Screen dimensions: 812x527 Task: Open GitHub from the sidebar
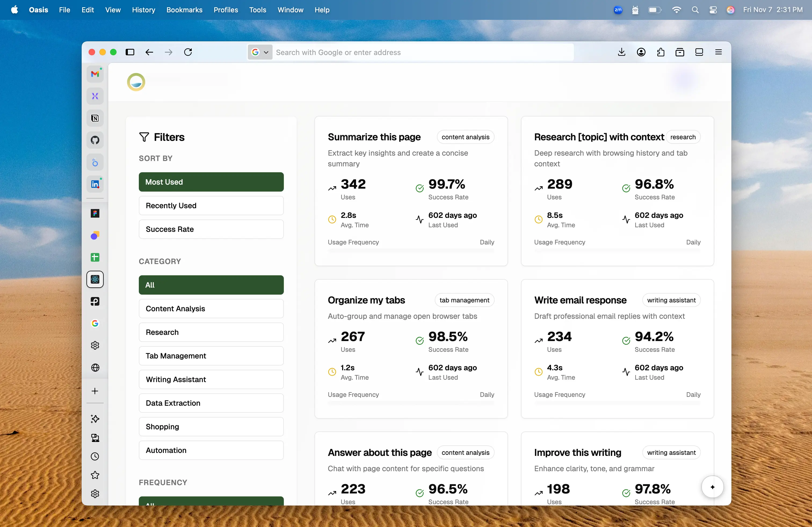[x=95, y=140]
